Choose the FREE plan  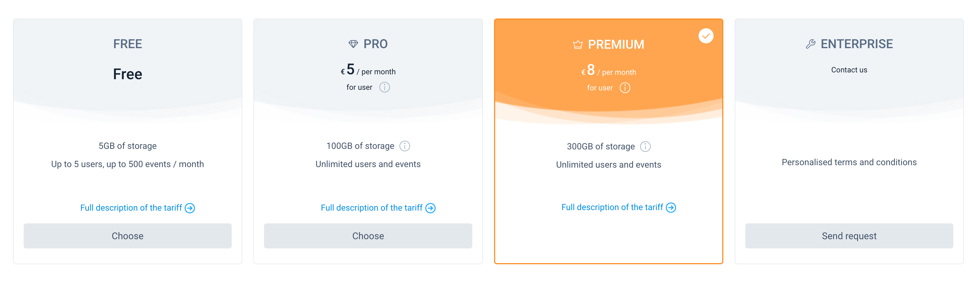128,236
